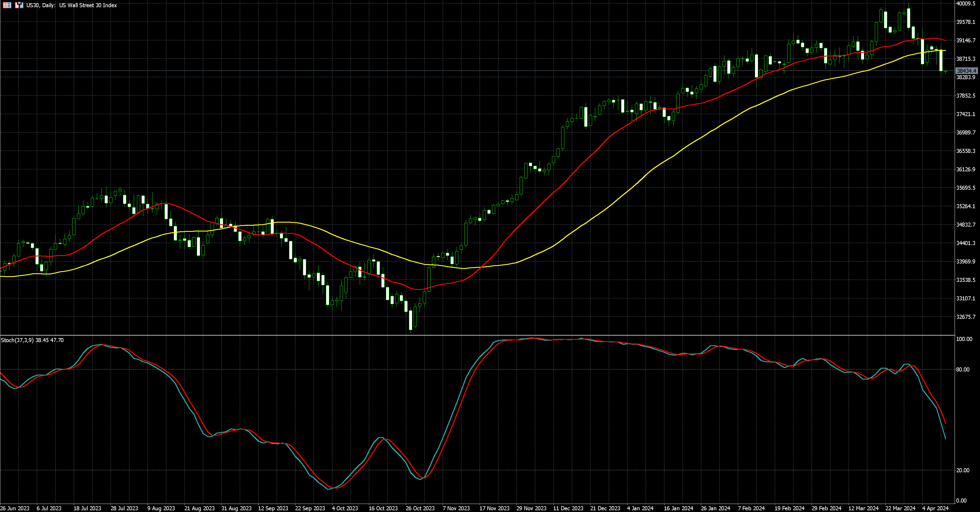
Task: Click the 40009.5 price scale label
Action: pyautogui.click(x=966, y=4)
